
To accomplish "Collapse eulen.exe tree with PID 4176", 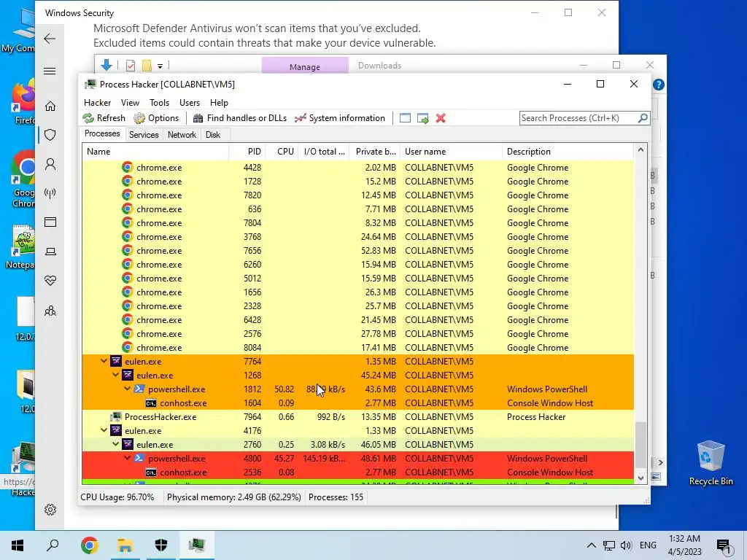I will coord(104,430).
